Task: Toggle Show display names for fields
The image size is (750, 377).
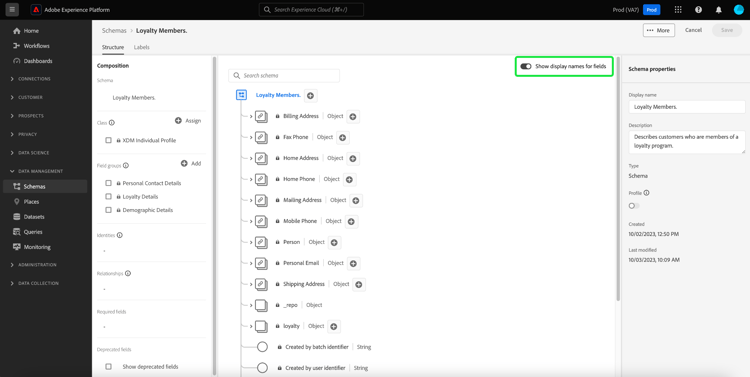Action: pos(526,67)
